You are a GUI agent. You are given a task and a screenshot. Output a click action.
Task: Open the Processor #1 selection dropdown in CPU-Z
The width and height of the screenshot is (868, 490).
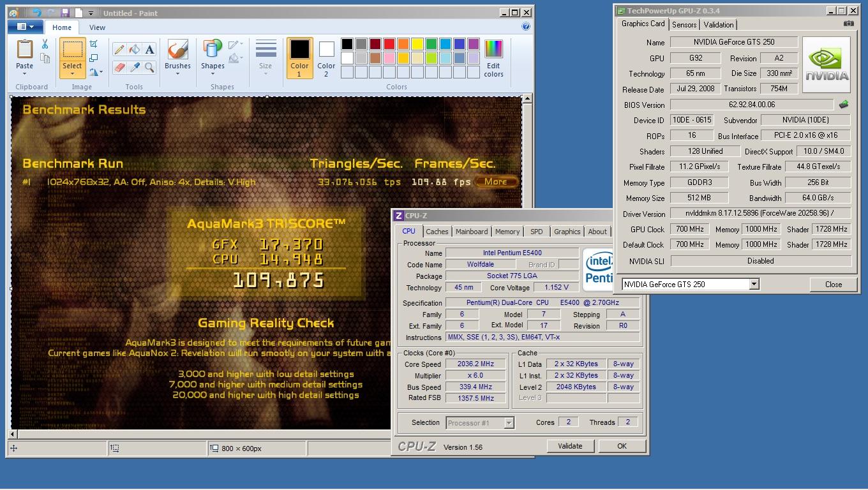480,422
